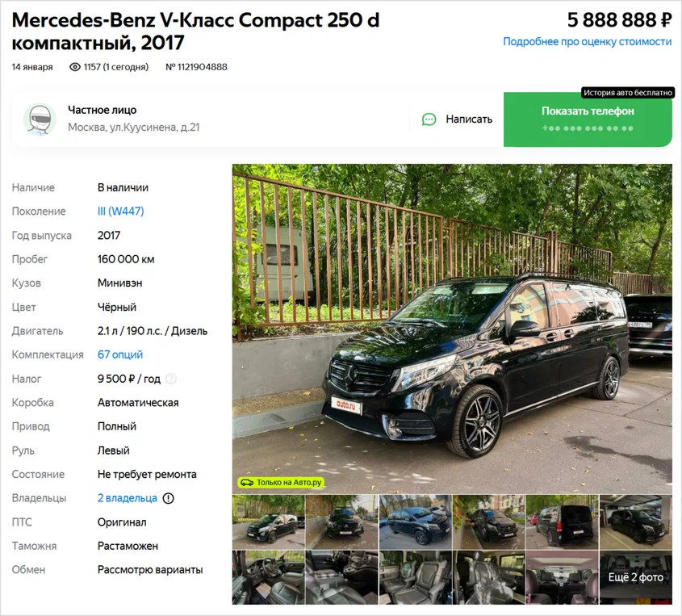Click the Показать телефон button
Screen dimensions: 682x616
(588, 119)
